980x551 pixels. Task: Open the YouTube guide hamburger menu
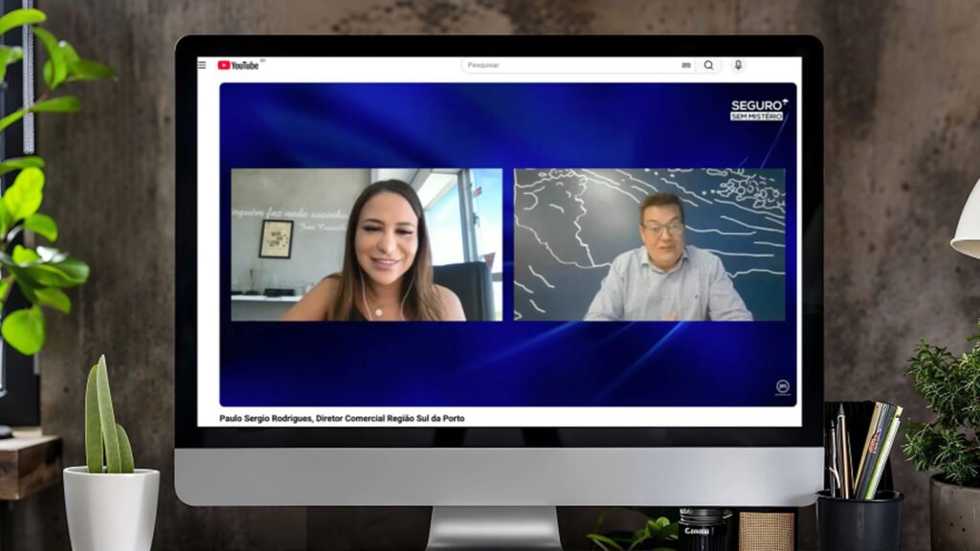(202, 65)
